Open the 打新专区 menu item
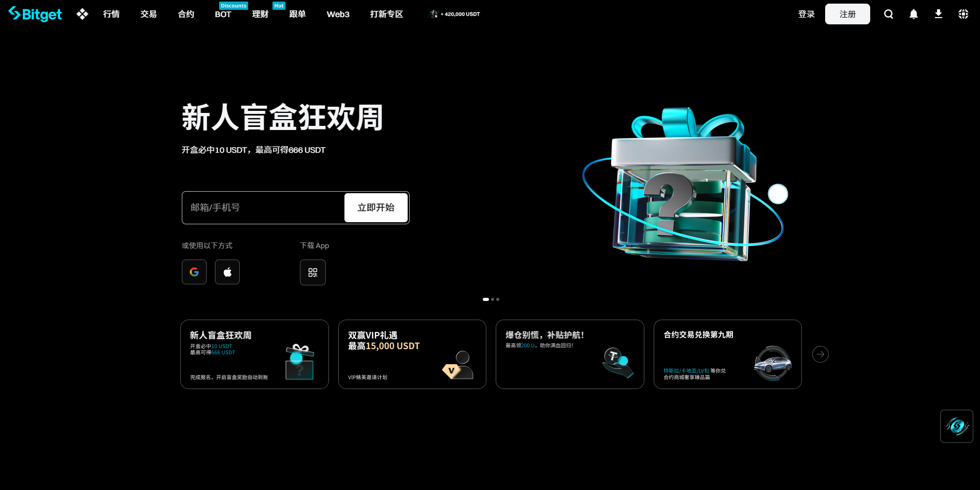Screen dimensions: 980x490 (x=386, y=14)
